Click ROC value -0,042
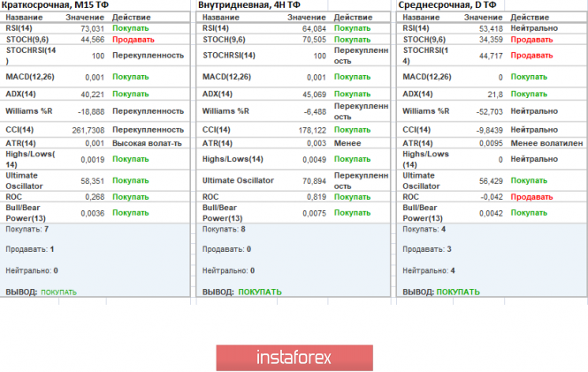This screenshot has width=588, height=372. (x=492, y=197)
